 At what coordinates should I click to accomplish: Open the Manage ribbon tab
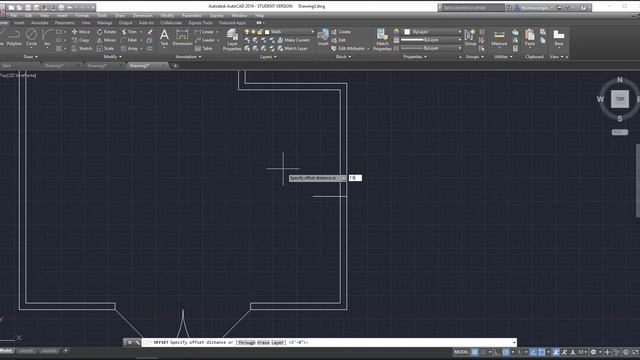point(104,23)
